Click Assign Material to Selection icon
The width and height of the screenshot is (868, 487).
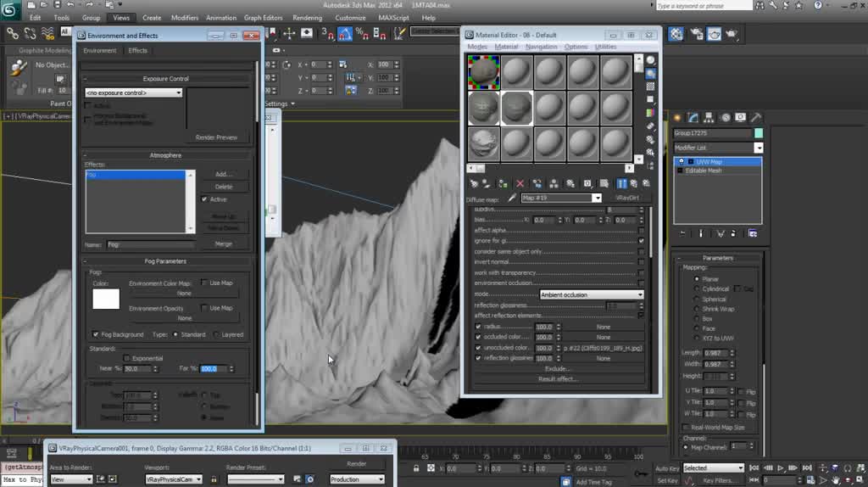coord(503,183)
